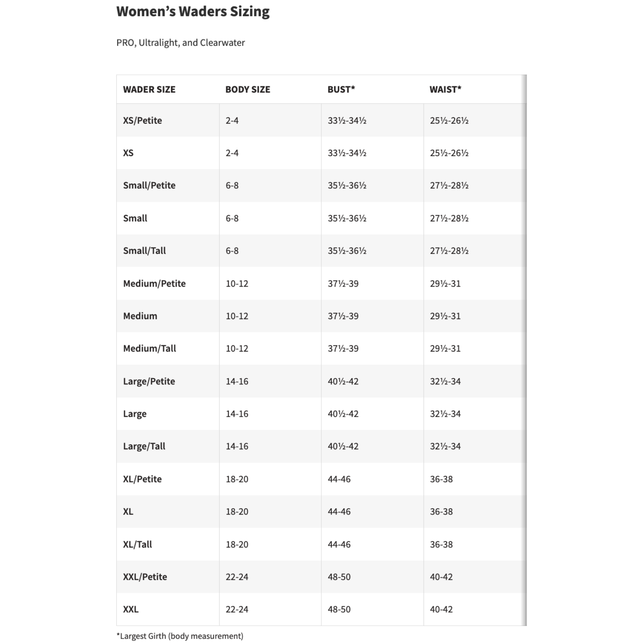Click the waist value in the XL/Tall row
644x644 pixels.
point(441,544)
